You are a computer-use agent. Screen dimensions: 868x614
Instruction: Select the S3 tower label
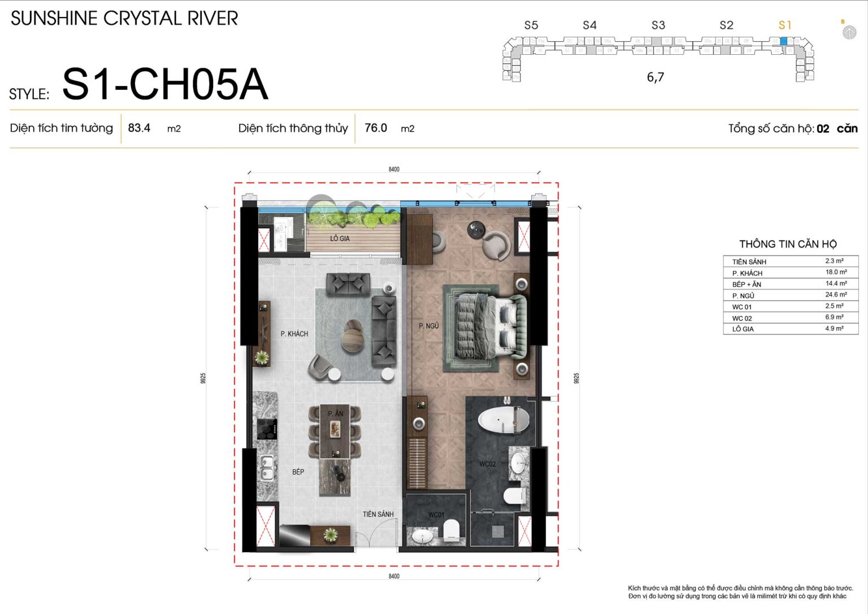[x=658, y=25]
